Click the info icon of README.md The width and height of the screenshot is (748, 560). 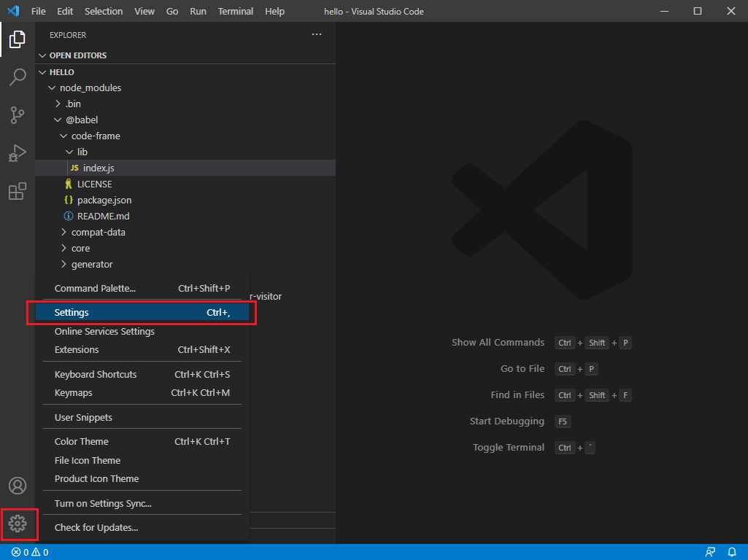coord(68,216)
